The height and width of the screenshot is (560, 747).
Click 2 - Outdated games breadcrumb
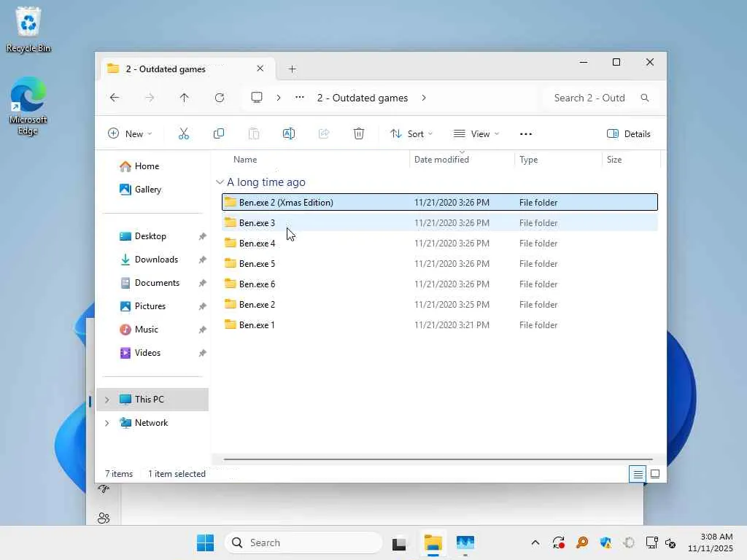(x=363, y=98)
